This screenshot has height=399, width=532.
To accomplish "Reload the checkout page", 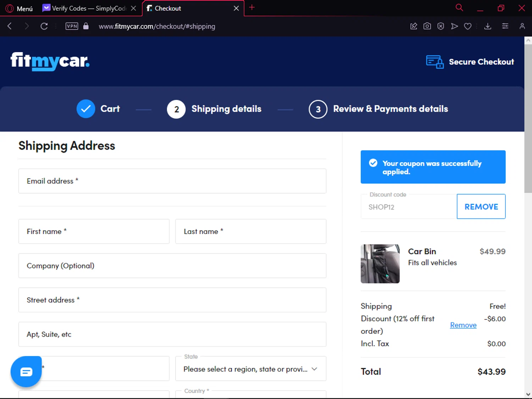I will (44, 26).
